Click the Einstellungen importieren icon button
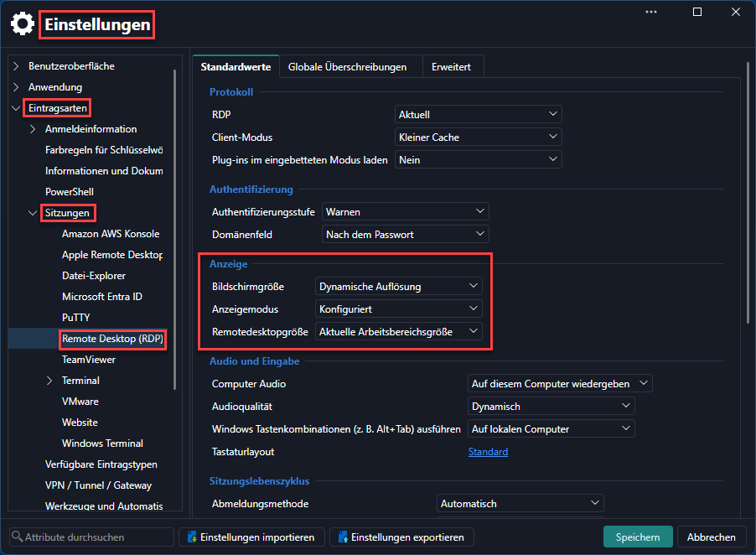 click(x=193, y=537)
